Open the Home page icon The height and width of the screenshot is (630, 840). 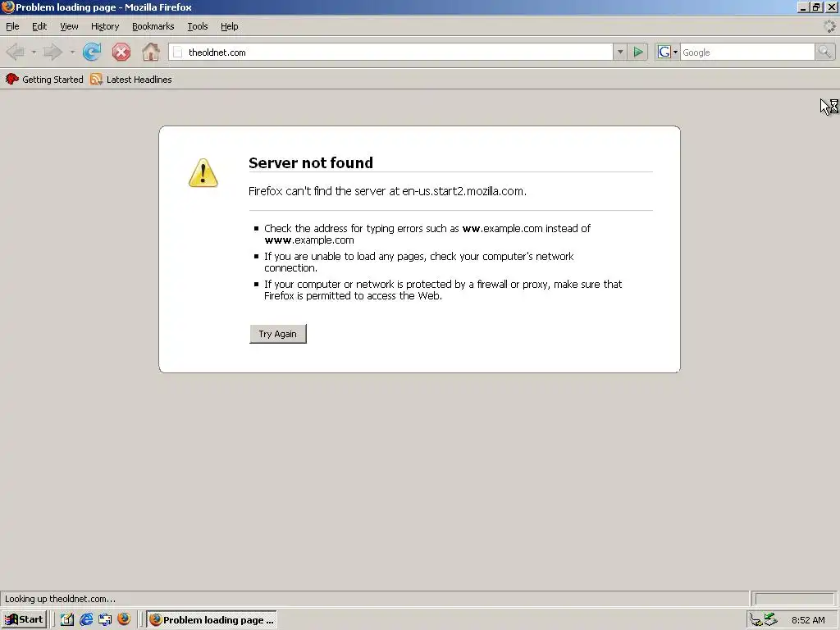coord(151,52)
